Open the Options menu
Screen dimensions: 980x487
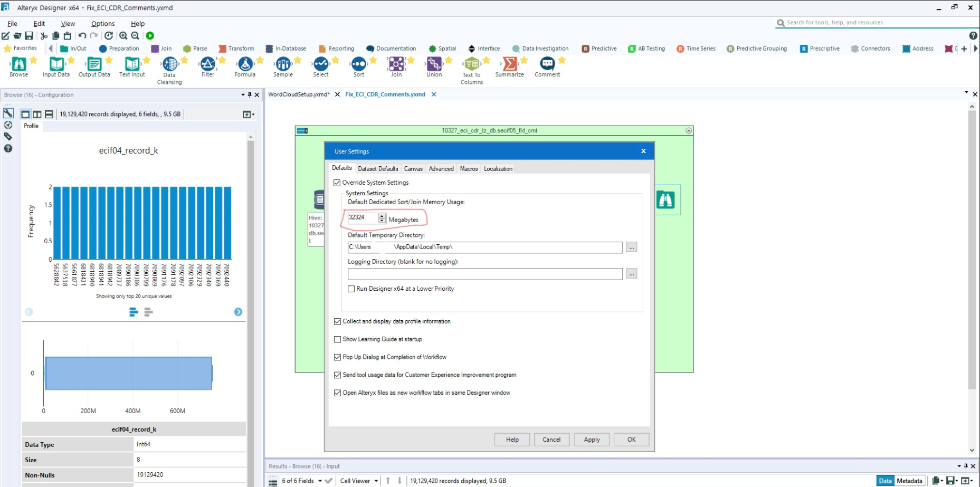point(102,23)
